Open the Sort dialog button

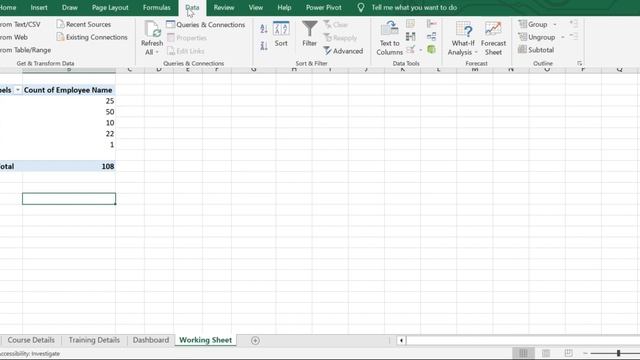tap(281, 34)
